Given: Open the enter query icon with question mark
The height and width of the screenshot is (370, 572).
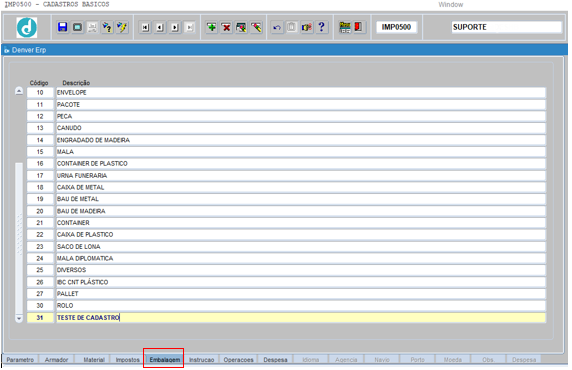Looking at the screenshot, I should 107,27.
